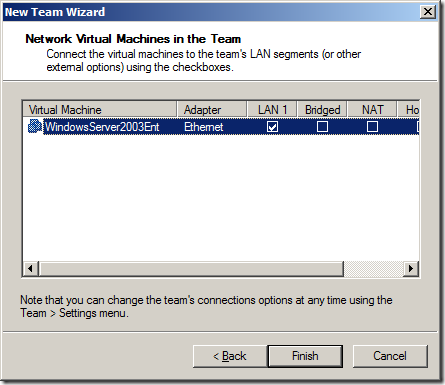Screen dimensions: 445x385
Task: Select the WindowsServer2003Ent row name
Action: [x=102, y=127]
